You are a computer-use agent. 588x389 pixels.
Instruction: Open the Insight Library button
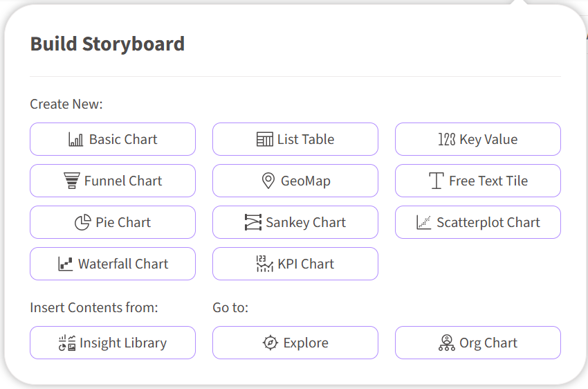[x=113, y=343]
